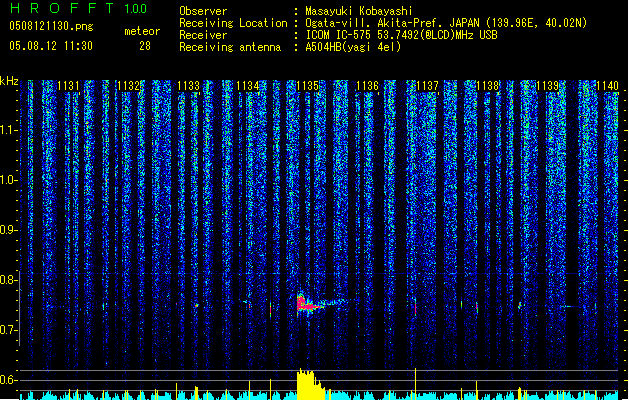The image size is (629, 400).
Task: Click the 1134 time marker
Action: [x=248, y=86]
